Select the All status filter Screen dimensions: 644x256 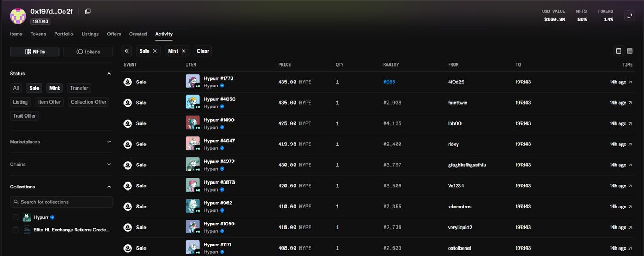[16, 88]
